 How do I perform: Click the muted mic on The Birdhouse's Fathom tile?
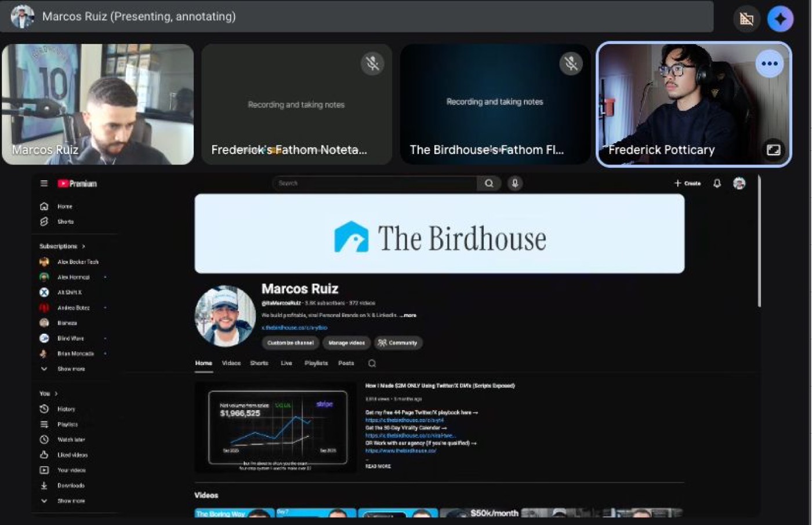pos(571,63)
